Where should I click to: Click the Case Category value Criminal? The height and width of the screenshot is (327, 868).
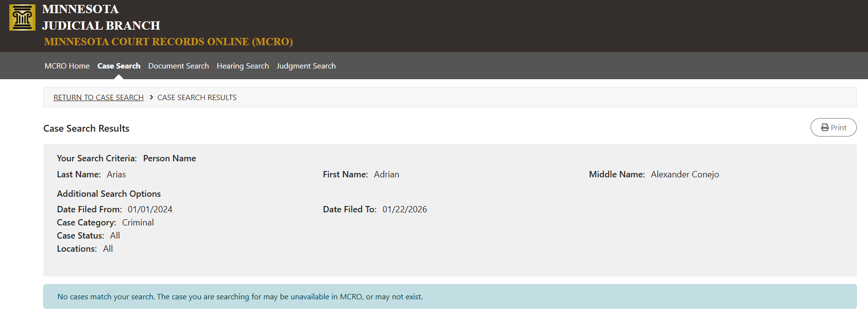[x=138, y=223]
